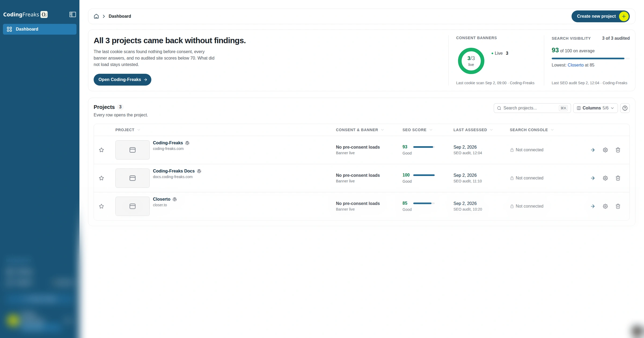644x338 pixels.
Task: Click the WordPress icon next to Closerto
Action: pos(175,199)
